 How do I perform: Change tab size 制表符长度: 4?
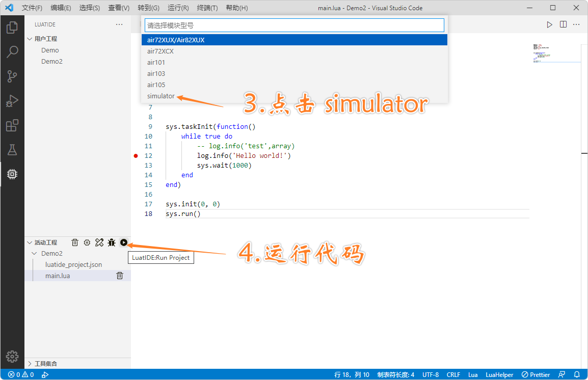click(395, 374)
